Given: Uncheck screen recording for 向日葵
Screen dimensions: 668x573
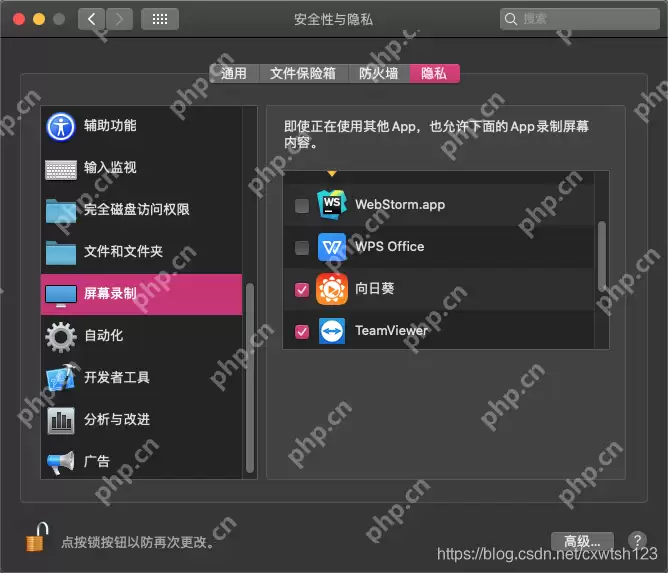Looking at the screenshot, I should tap(302, 290).
